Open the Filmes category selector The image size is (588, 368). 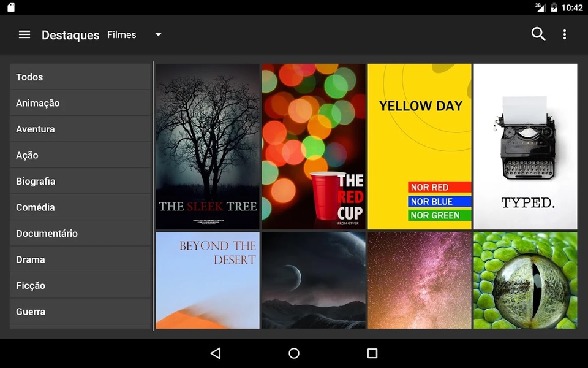click(134, 34)
